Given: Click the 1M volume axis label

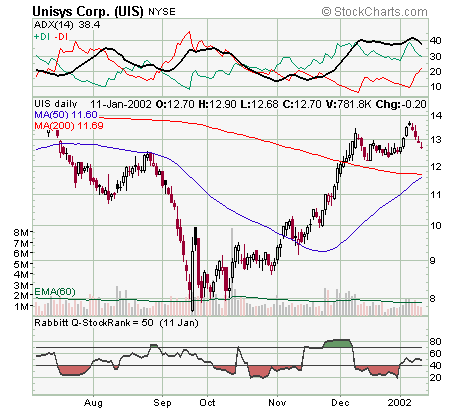Looking at the screenshot, I should [x=22, y=306].
